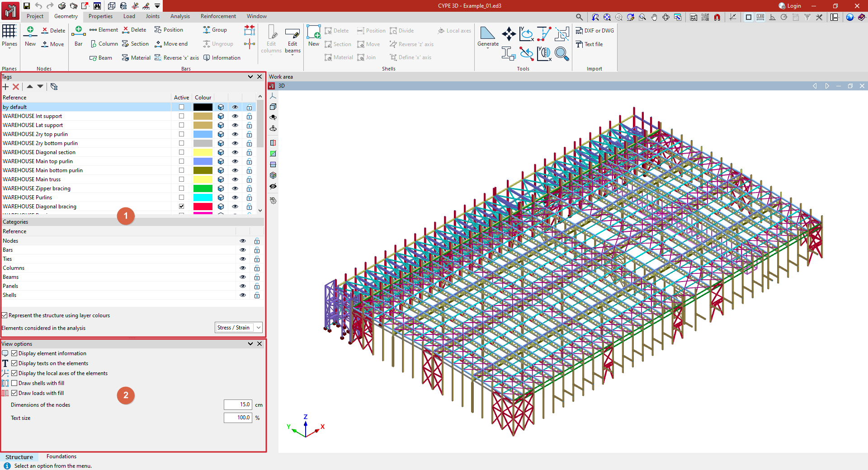Enable Draw shells with fill
Image resolution: width=868 pixels, height=470 pixels.
point(14,383)
